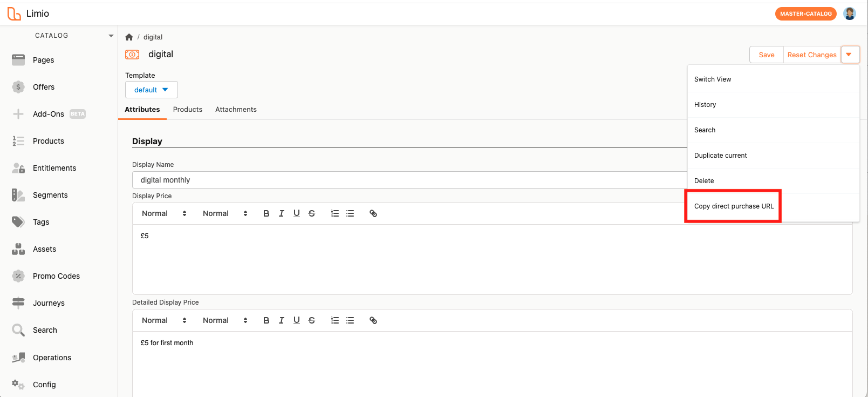Viewport: 868px width, 397px height.
Task: Select Copy direct purchase URL
Action: point(734,206)
